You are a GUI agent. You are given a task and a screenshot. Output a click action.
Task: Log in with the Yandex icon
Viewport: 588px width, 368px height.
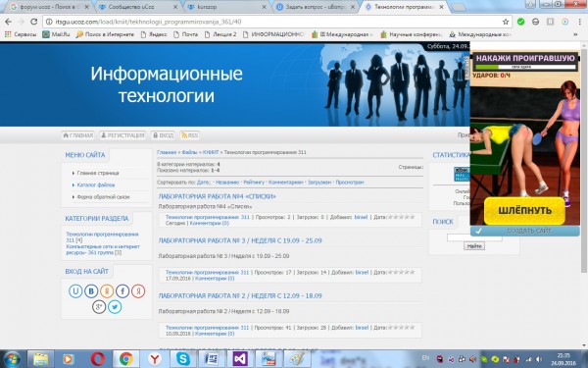click(138, 291)
